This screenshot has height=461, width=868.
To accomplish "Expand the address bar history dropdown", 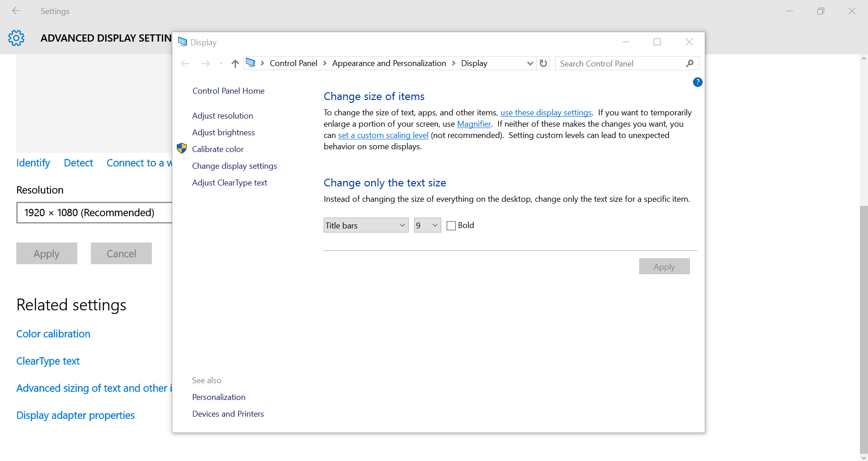I will coord(530,63).
